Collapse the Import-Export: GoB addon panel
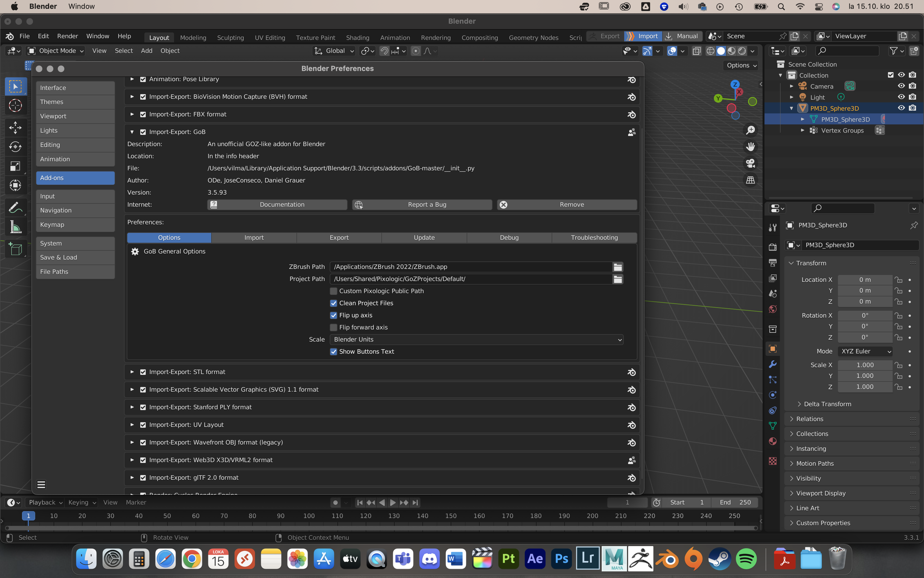The height and width of the screenshot is (578, 924). click(x=132, y=132)
